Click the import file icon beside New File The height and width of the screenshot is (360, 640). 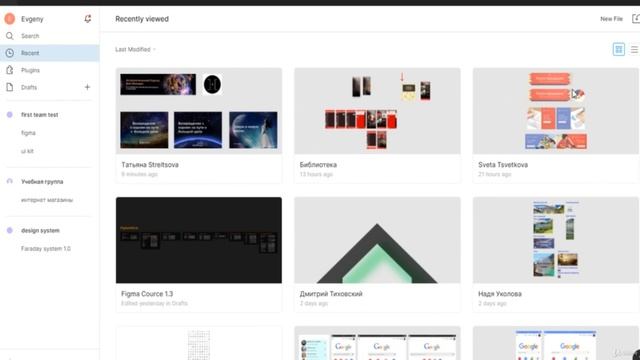[636, 19]
